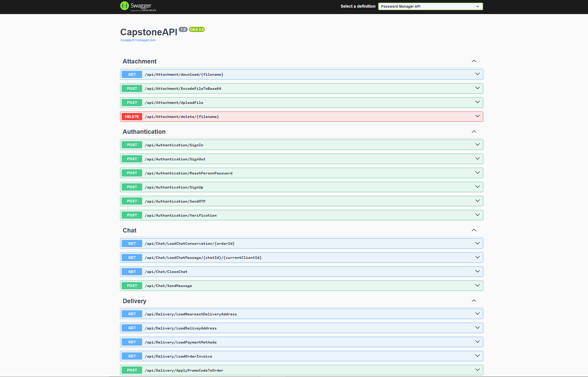This screenshot has height=377, width=588.
Task: Open the Select a definition dropdown
Action: click(x=430, y=6)
